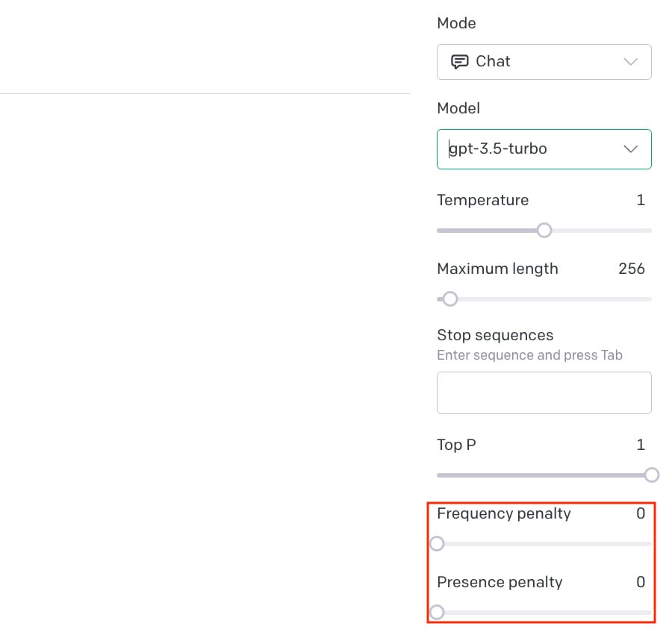Click the Chat mode selector
This screenshot has width=672, height=635.
click(544, 62)
